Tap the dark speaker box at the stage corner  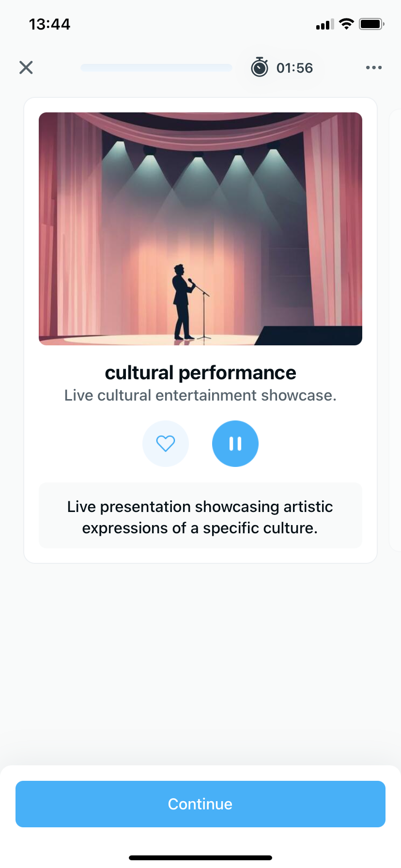tap(310, 336)
